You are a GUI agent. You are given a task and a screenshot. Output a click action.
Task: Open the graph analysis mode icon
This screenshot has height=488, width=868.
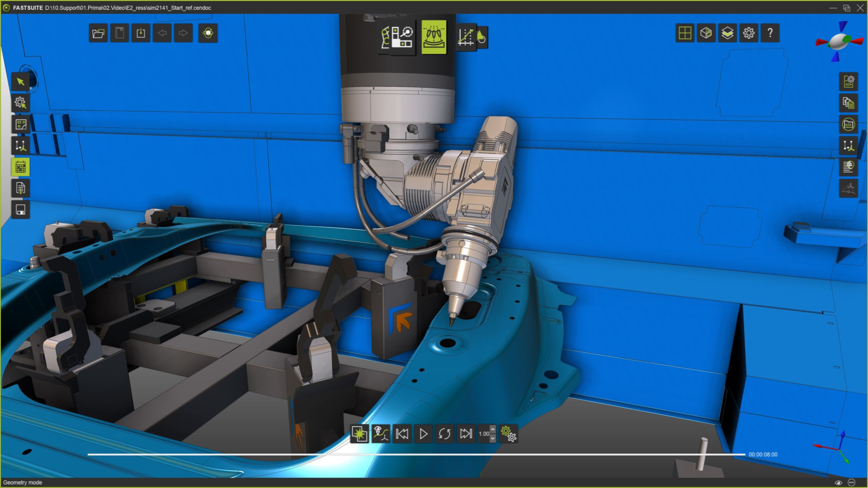click(x=466, y=37)
